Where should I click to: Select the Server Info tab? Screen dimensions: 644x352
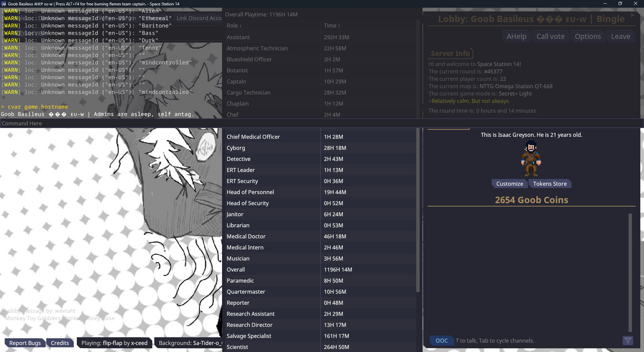coord(450,53)
